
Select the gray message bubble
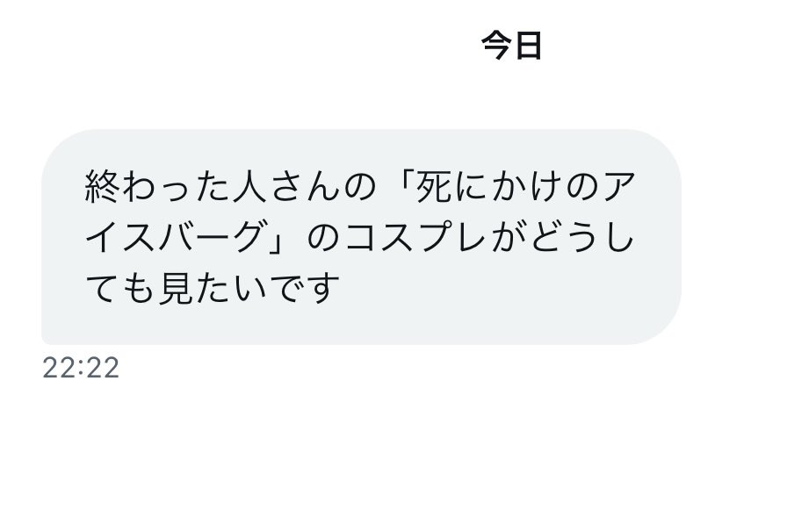tap(361, 237)
